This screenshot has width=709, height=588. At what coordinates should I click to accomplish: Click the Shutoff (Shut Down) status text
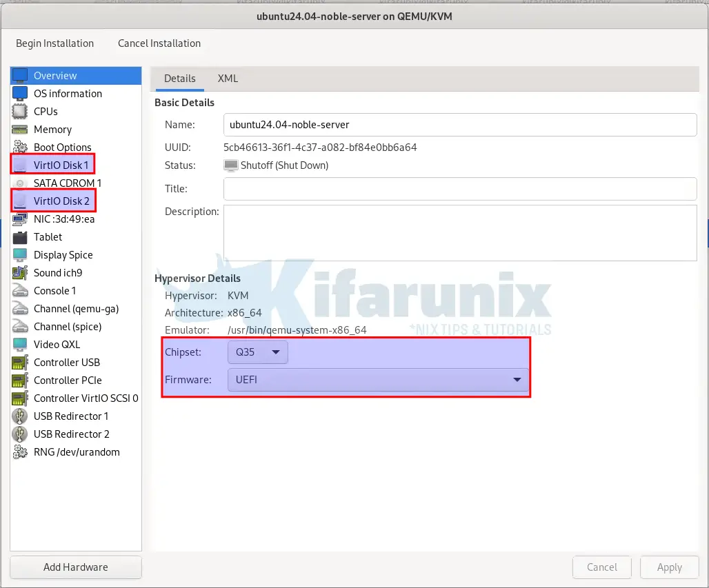[x=284, y=165]
